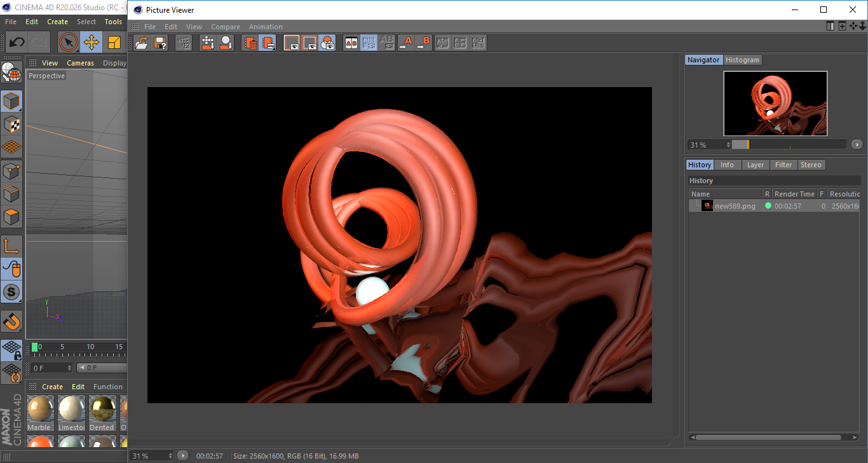This screenshot has width=868, height=463.
Task: Select the Live Selection tool
Action: pos(68,43)
